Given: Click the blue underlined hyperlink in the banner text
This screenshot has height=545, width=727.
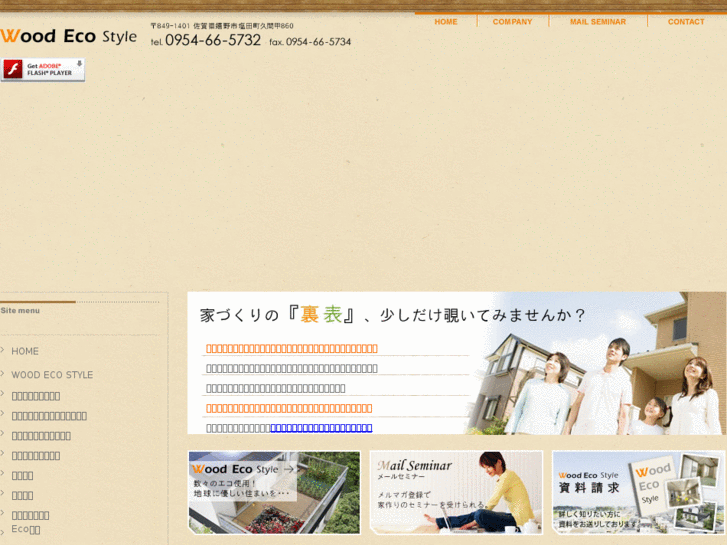Looking at the screenshot, I should coord(321,428).
